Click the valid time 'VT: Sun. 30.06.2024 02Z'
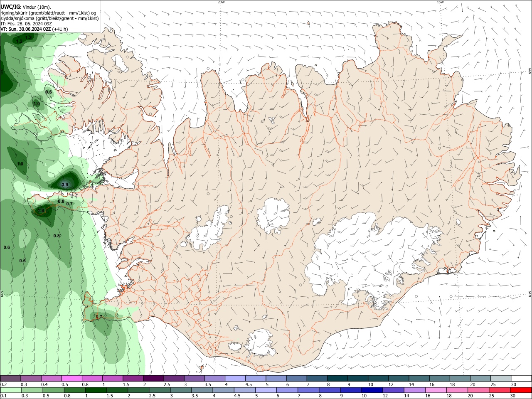 click(26, 29)
